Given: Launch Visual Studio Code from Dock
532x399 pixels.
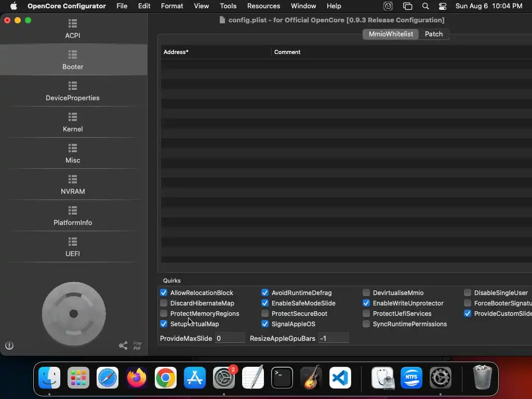Looking at the screenshot, I should coord(340,378).
